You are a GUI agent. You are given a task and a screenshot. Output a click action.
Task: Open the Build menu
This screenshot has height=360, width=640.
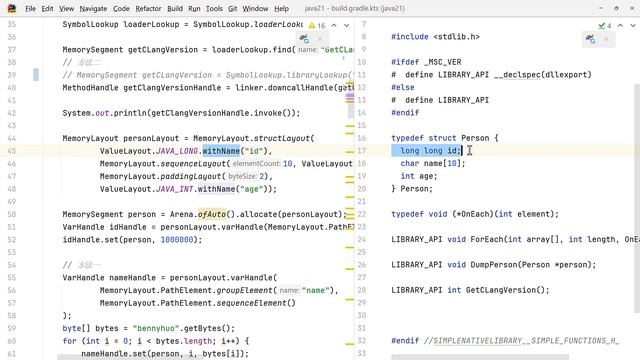[175, 8]
